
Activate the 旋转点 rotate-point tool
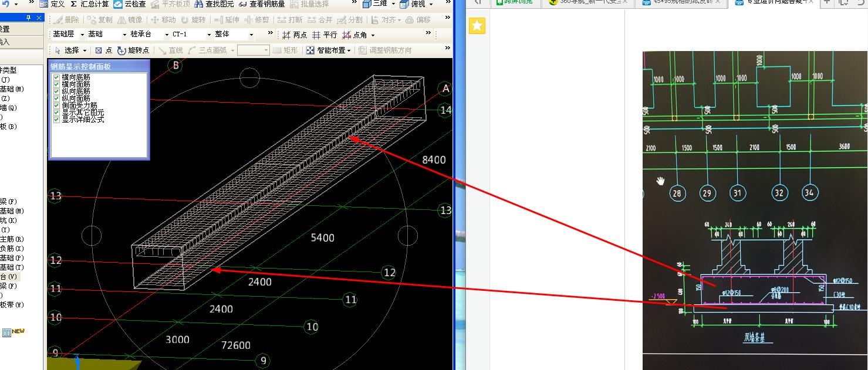tap(133, 50)
